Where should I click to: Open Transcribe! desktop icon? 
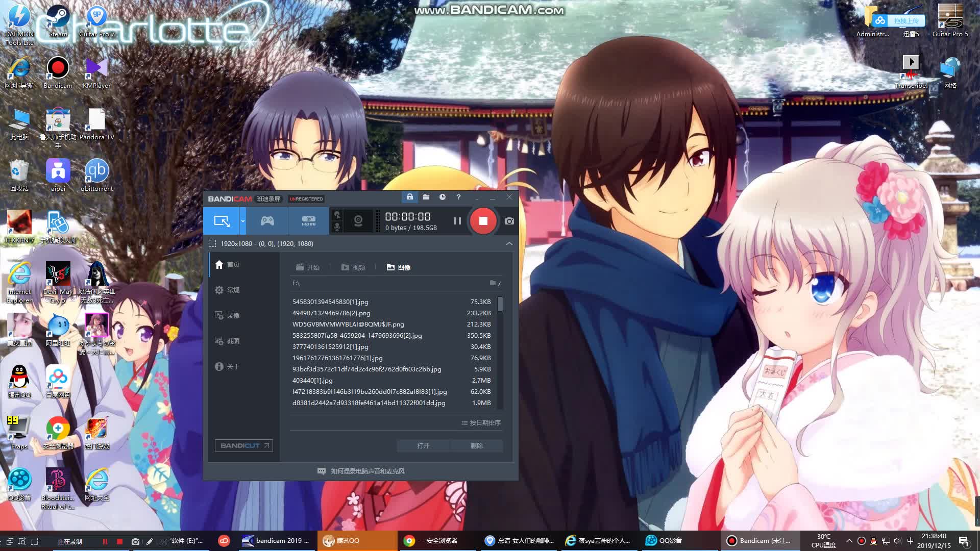[911, 73]
